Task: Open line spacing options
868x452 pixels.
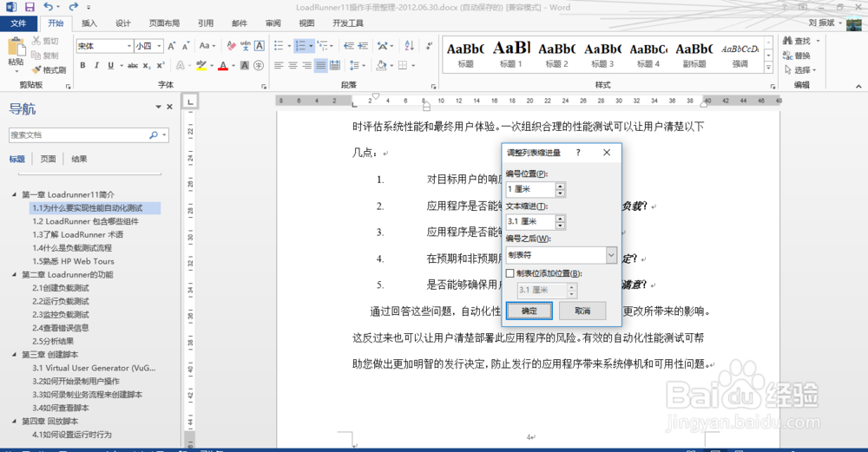Action: click(355, 65)
